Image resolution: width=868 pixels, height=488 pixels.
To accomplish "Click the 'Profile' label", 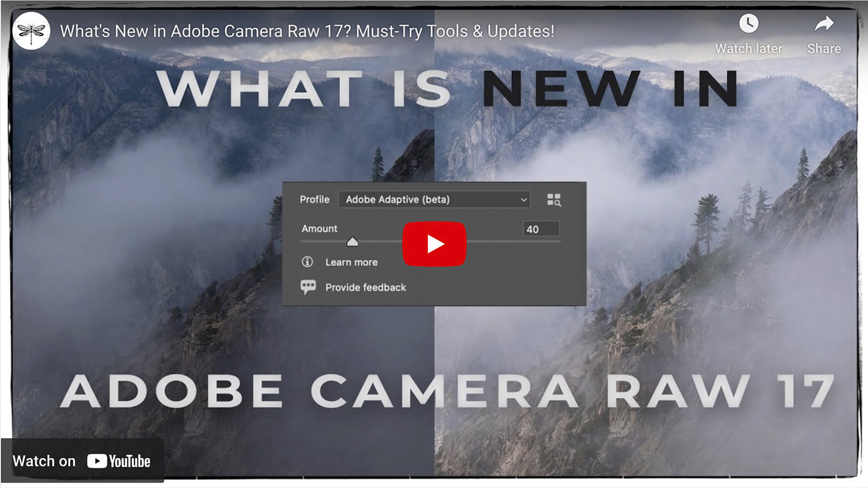I will (x=315, y=199).
